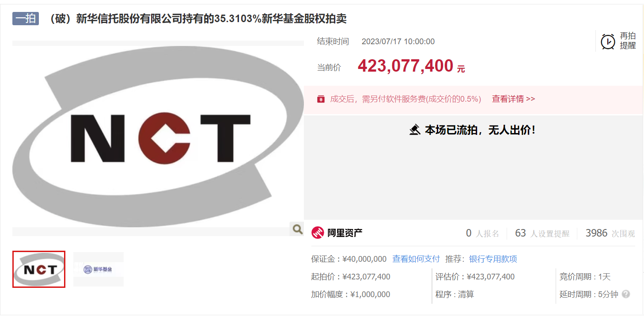This screenshot has width=644, height=321.
Task: Click the magnifier zoom icon on image
Action: click(298, 229)
